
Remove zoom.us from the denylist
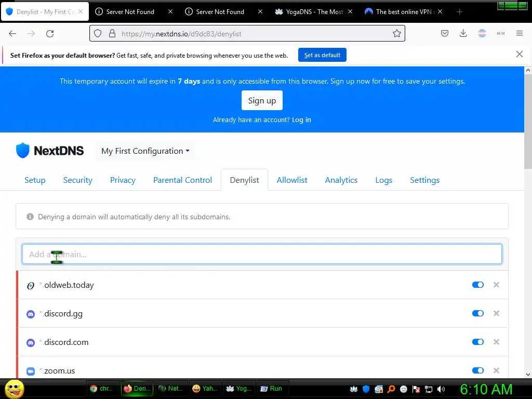[496, 370]
